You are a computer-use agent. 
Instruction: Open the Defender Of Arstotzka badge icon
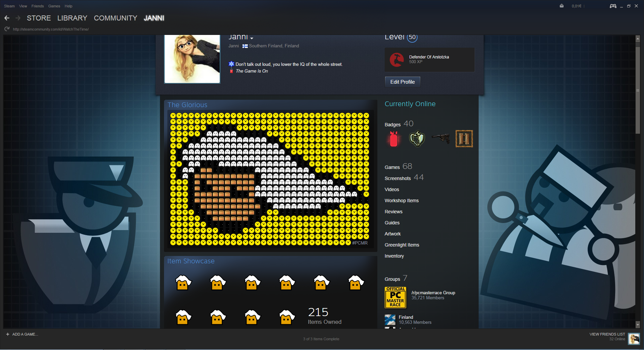click(x=397, y=59)
